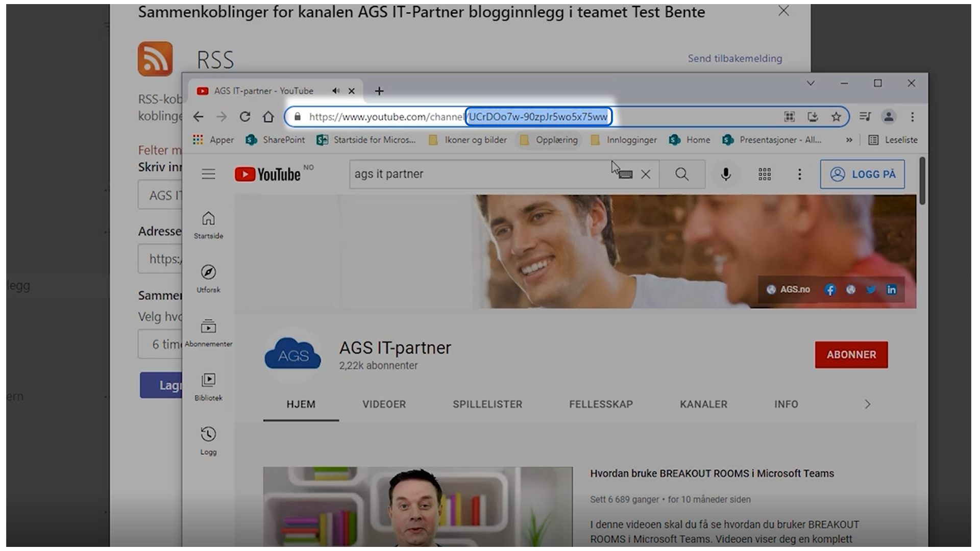Image resolution: width=980 pixels, height=551 pixels.
Task: Switch to the INFO tab
Action: (x=786, y=405)
